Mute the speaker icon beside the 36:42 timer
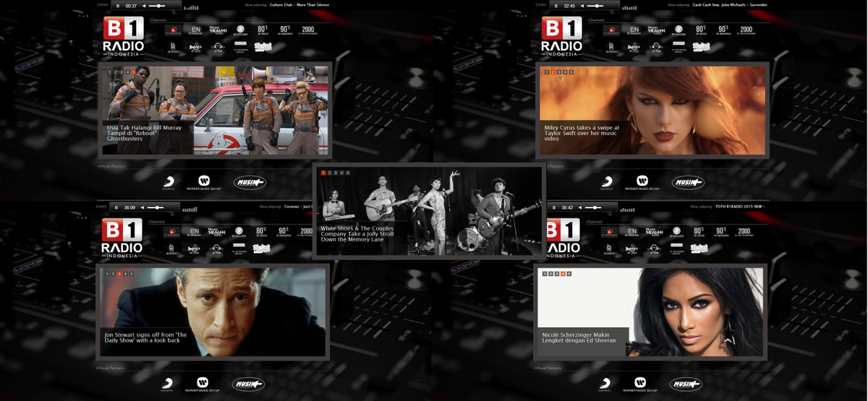Viewport: 868px width, 401px height. [582, 207]
